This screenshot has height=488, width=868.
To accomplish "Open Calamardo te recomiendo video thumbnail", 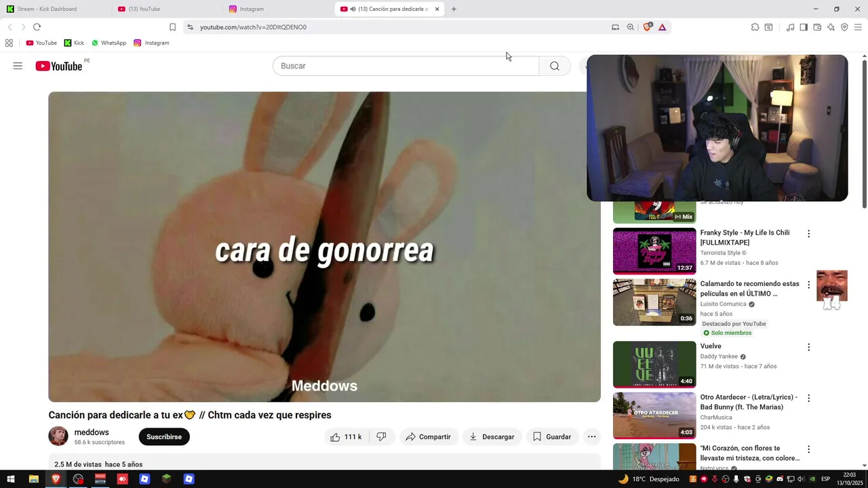I will tap(654, 302).
